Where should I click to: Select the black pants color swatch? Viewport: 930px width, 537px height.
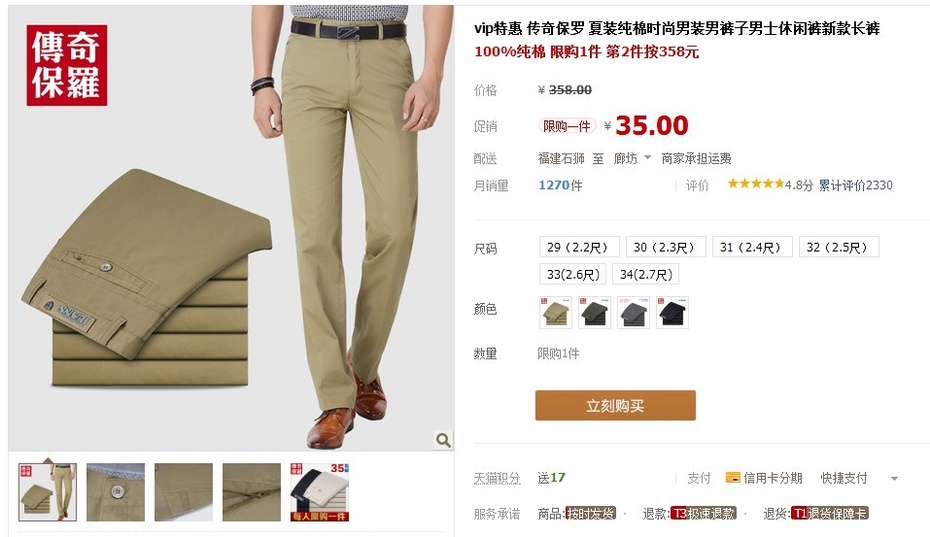[672, 312]
